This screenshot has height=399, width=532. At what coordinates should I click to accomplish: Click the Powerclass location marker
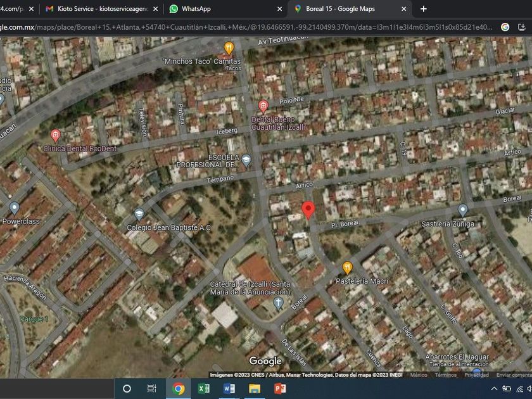[x=14, y=208]
